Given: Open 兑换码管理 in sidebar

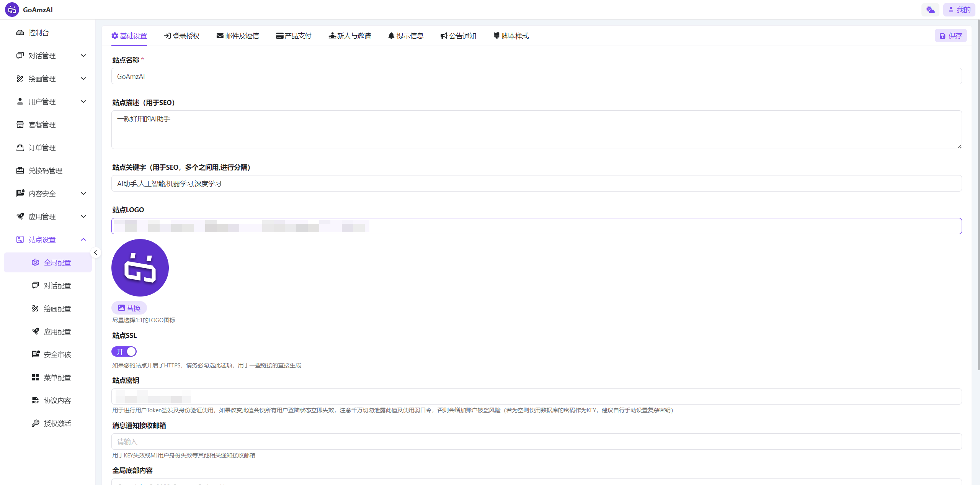Looking at the screenshot, I should 45,170.
